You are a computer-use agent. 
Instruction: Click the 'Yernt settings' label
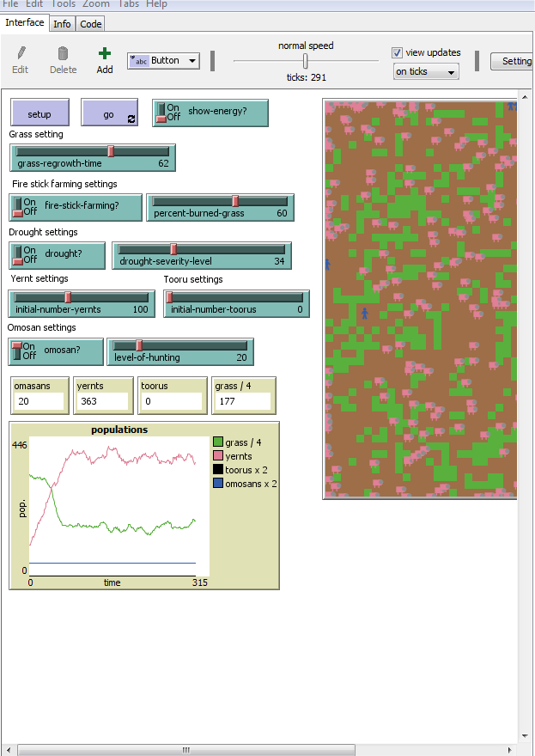(x=40, y=278)
